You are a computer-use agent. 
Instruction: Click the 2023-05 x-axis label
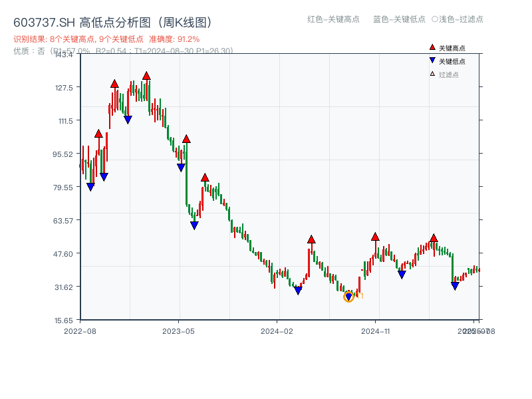178,331
